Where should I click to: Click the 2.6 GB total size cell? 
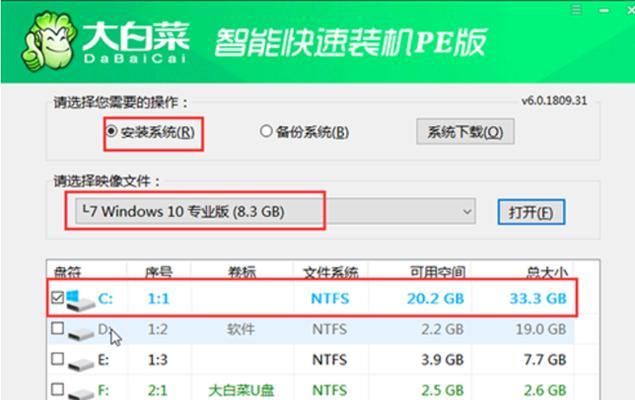pos(545,390)
